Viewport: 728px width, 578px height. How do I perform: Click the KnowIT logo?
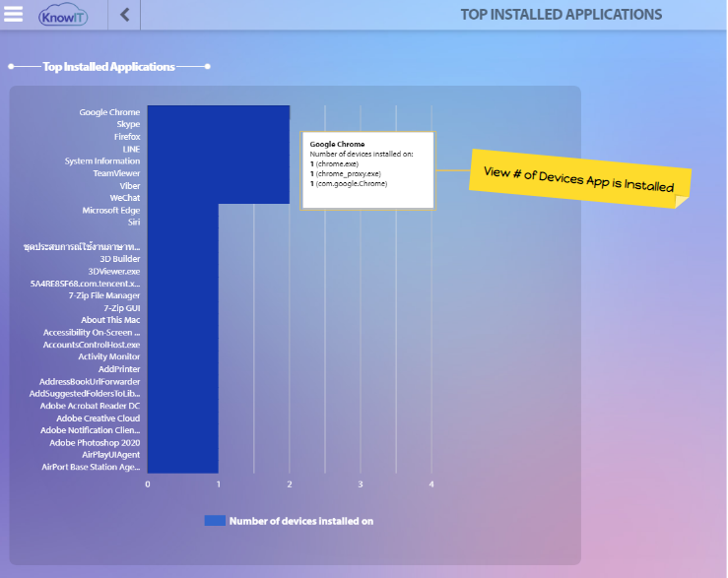(63, 15)
